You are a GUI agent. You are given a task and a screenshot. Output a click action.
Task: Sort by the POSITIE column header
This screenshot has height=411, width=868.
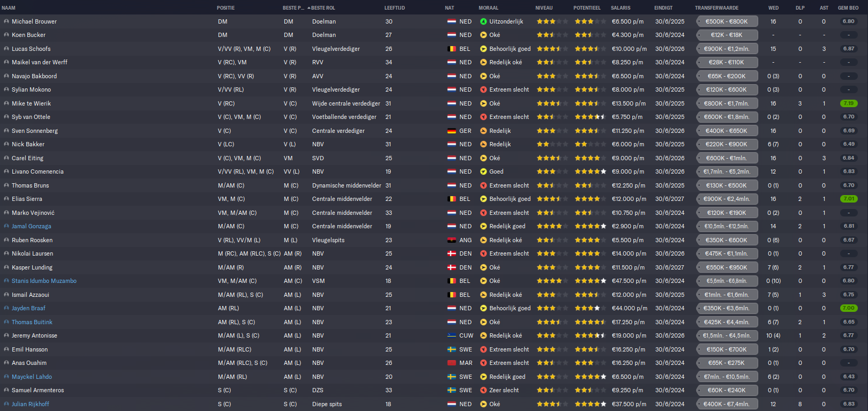(226, 8)
